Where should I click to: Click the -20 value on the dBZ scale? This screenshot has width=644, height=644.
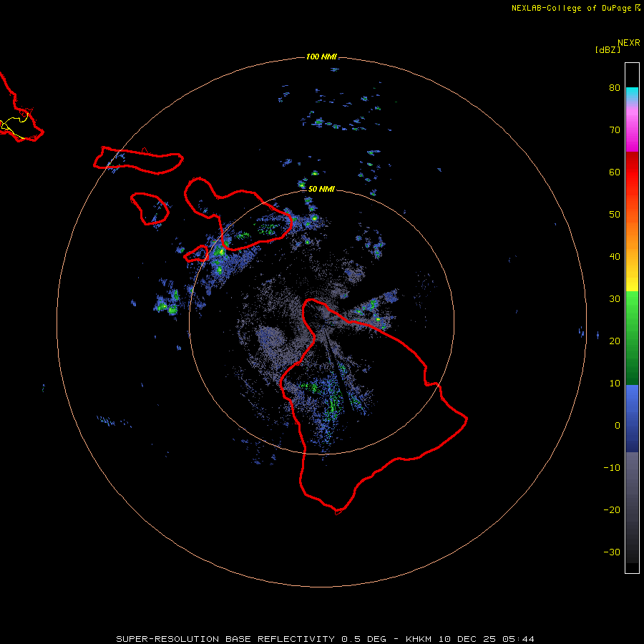coord(612,509)
